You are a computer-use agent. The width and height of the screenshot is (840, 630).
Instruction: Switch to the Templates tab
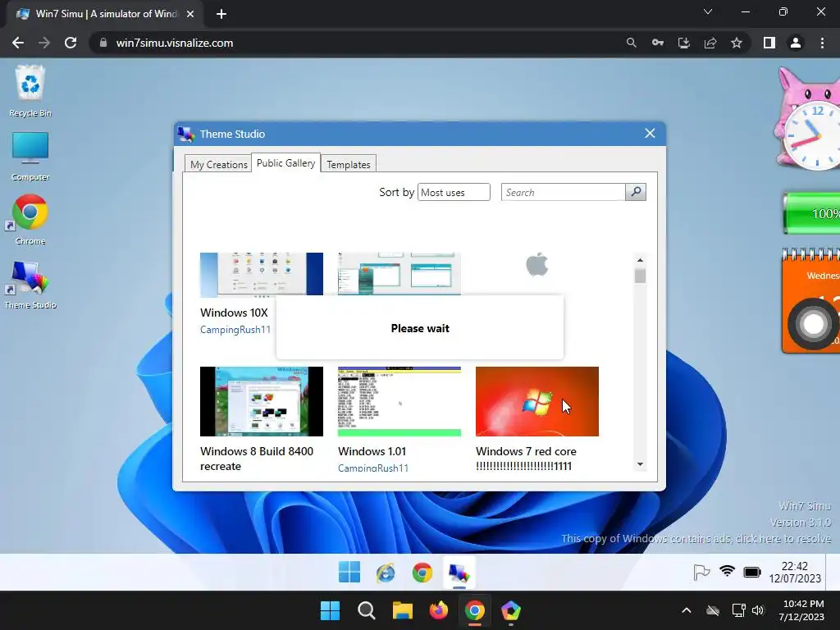pyautogui.click(x=348, y=164)
